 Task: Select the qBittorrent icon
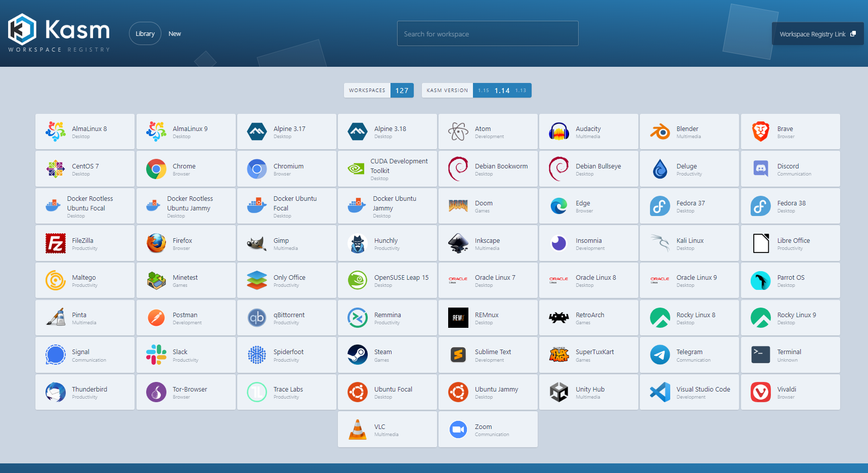click(x=257, y=318)
